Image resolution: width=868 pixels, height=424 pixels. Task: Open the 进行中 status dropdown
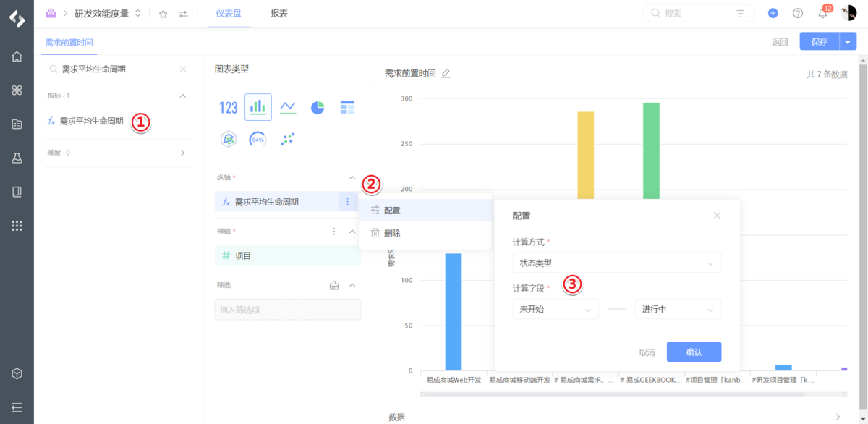678,309
